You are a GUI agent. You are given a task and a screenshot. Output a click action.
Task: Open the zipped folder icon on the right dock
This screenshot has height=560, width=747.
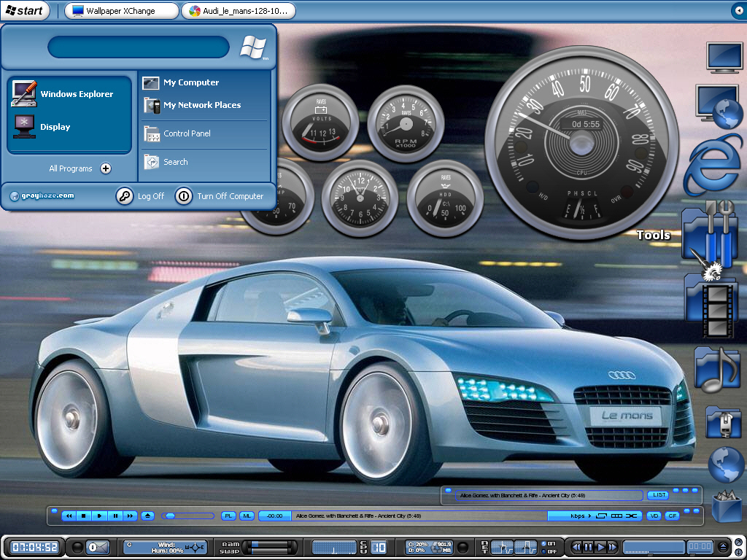point(723,422)
